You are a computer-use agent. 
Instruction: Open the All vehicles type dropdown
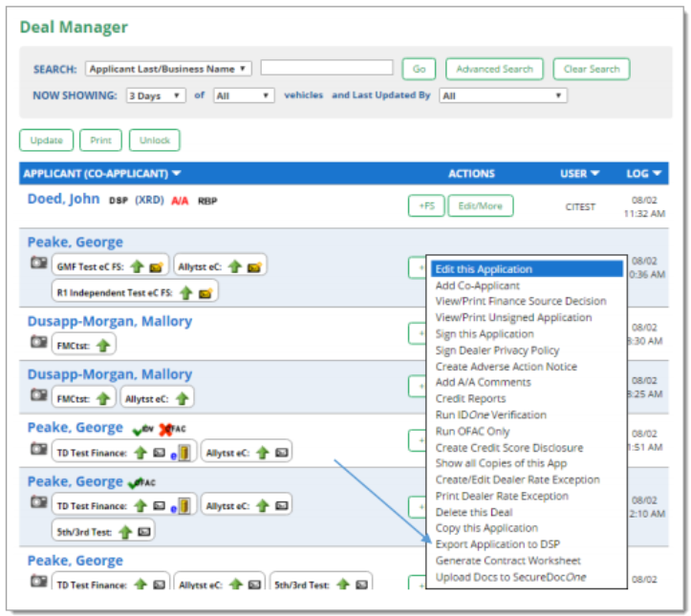244,96
